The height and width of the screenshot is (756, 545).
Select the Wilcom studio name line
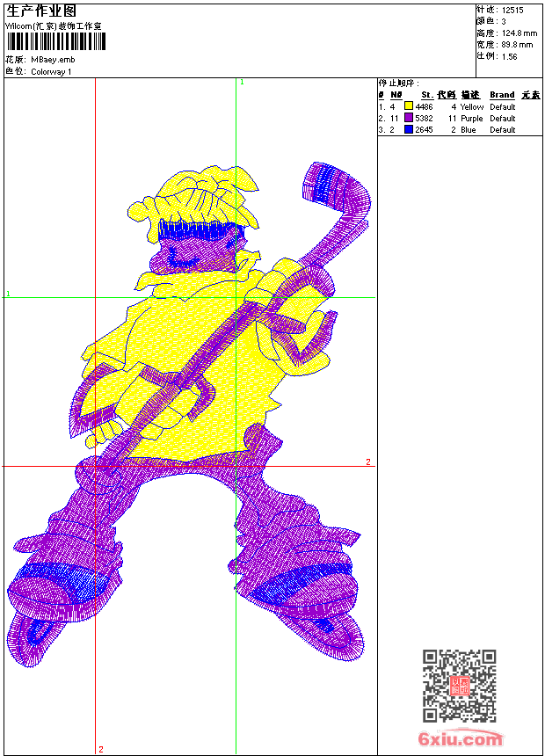54,26
